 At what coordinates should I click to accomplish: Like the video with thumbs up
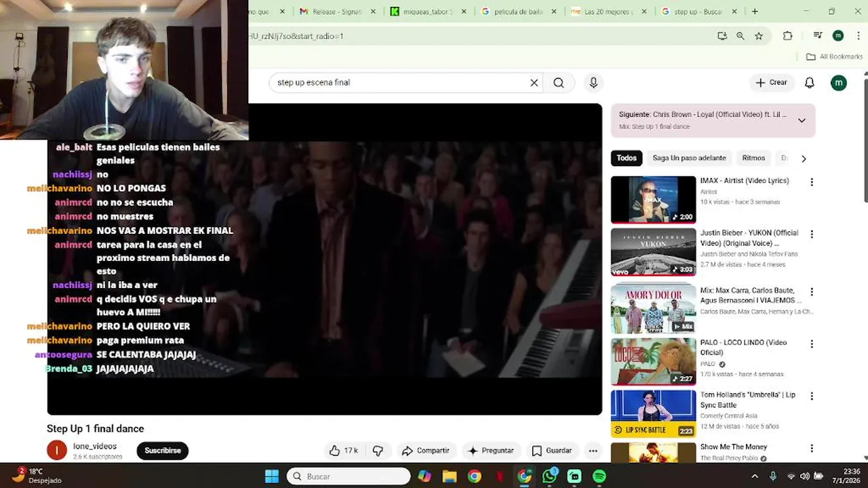(344, 451)
